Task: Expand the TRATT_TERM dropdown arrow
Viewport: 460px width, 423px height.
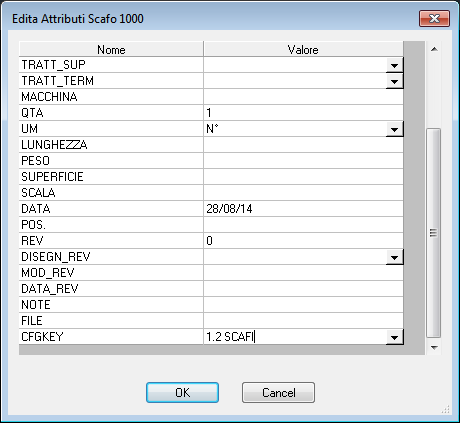Action: click(x=394, y=81)
